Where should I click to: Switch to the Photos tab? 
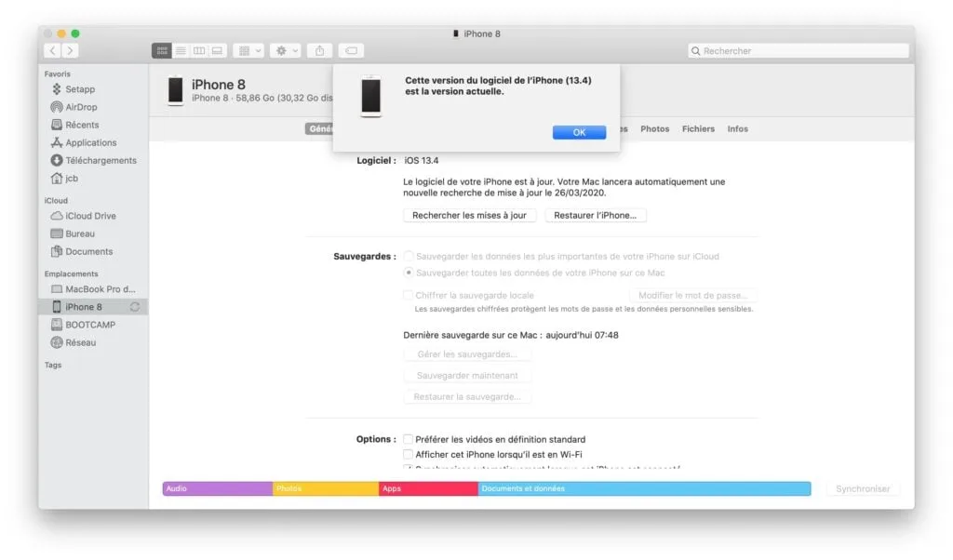point(654,128)
